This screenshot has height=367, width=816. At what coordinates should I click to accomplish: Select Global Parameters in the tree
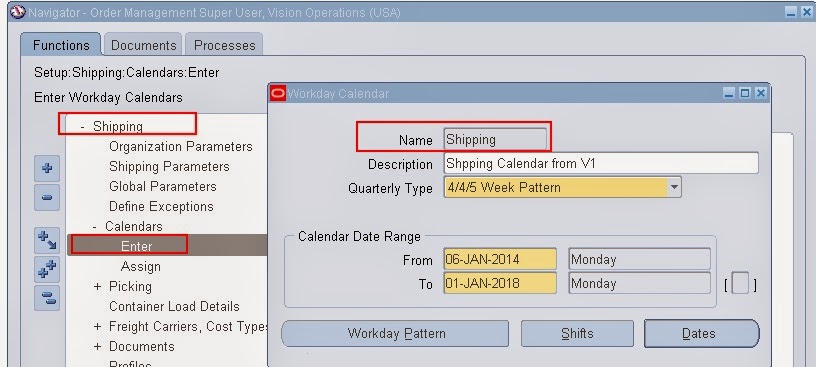click(x=162, y=186)
